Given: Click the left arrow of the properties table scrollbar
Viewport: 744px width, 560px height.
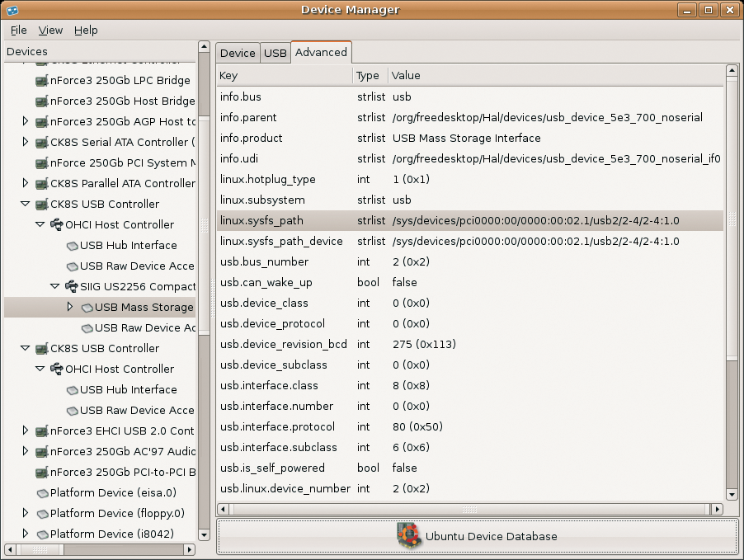Looking at the screenshot, I should tap(223, 509).
